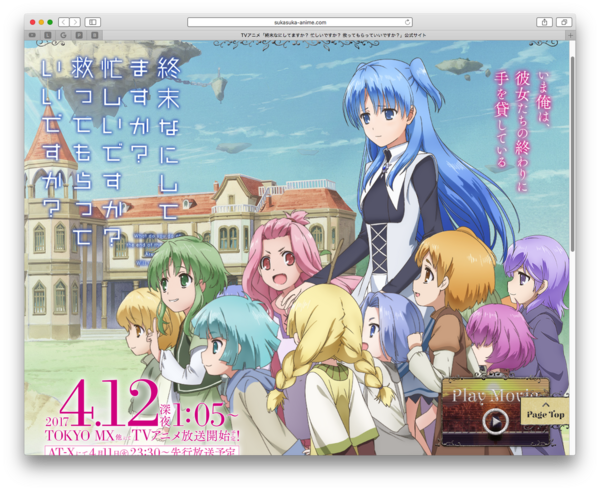The width and height of the screenshot is (600, 490).
Task: Open the Share menu in Safari toolbar
Action: [x=545, y=22]
